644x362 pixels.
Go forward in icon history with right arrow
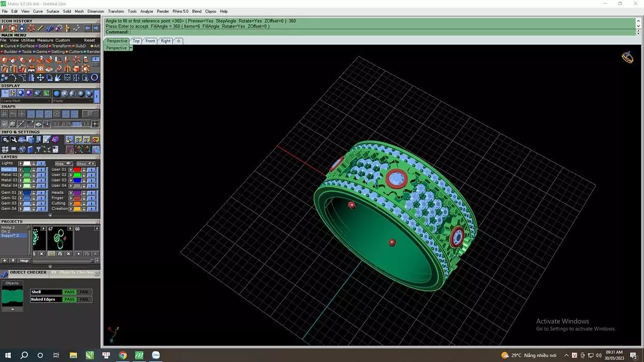point(96,28)
